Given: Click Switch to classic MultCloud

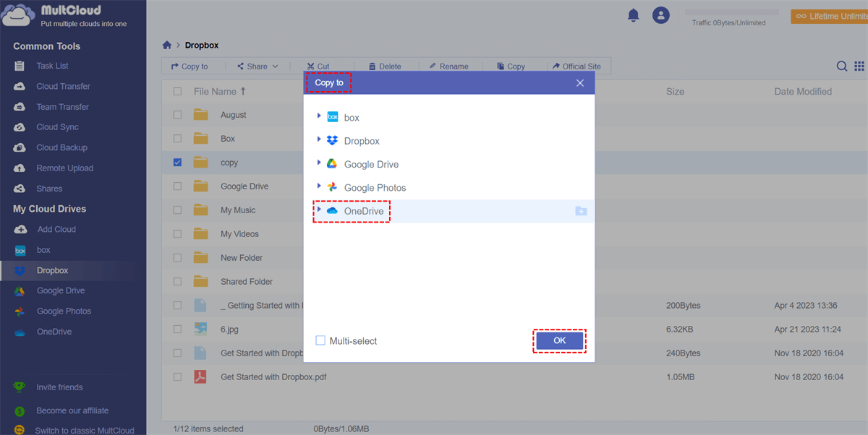Looking at the screenshot, I should (84, 431).
